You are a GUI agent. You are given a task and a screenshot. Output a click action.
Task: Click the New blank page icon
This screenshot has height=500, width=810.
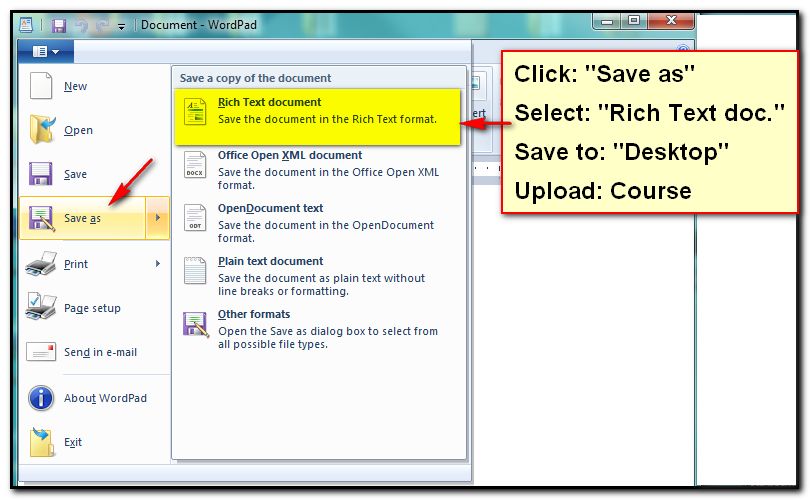pos(41,86)
